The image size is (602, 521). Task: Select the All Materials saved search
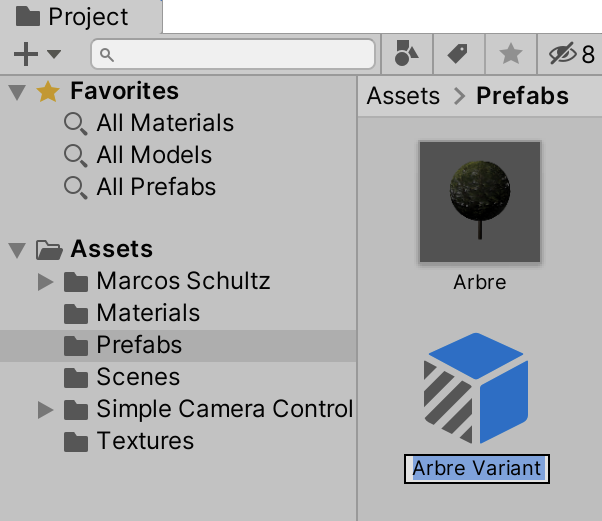(165, 124)
